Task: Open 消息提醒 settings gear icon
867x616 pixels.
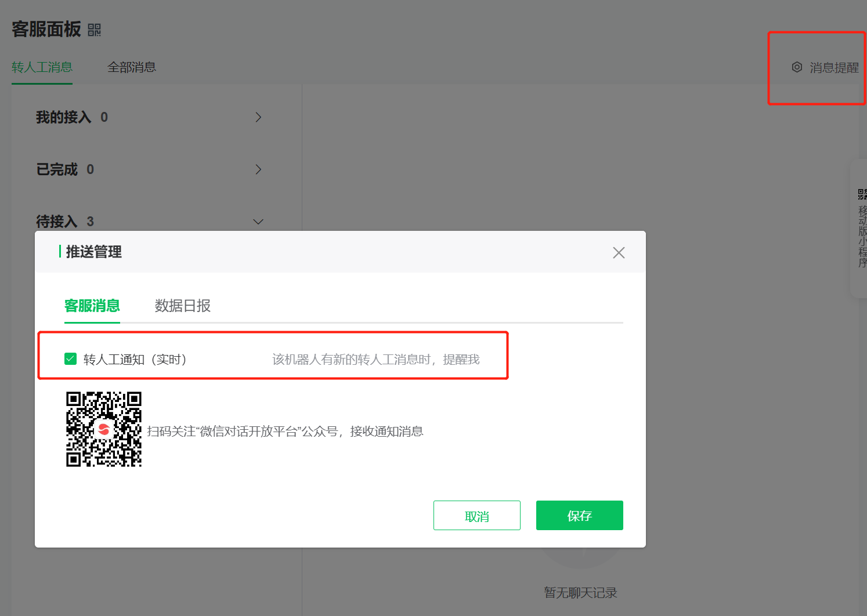Action: tap(797, 67)
